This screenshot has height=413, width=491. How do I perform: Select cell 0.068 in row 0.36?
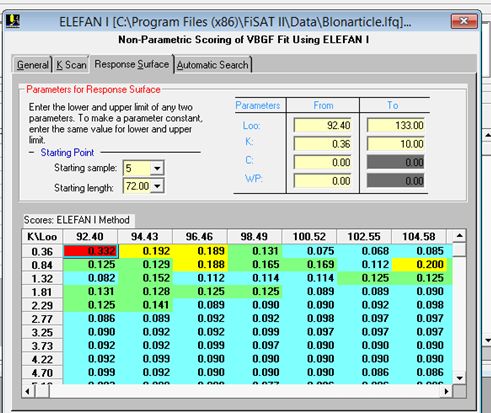coord(364,251)
